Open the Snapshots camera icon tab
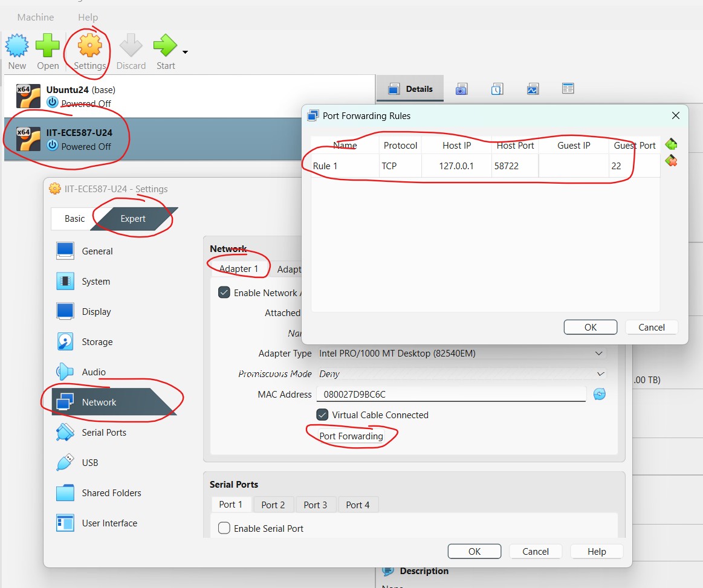The width and height of the screenshot is (703, 588). [461, 89]
